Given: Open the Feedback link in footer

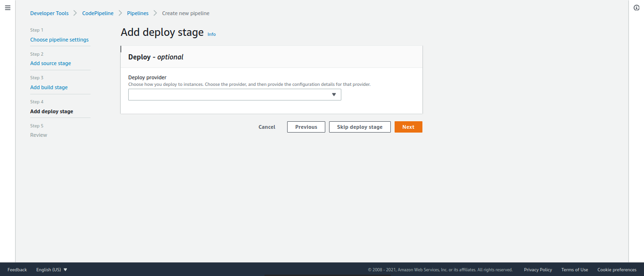Looking at the screenshot, I should (x=17, y=270).
